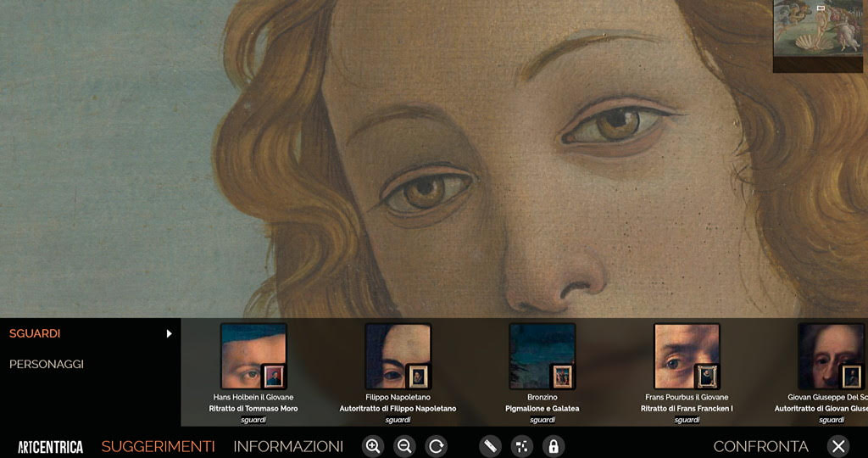The image size is (868, 458).
Task: Open the Suggerimenti tab
Action: [158, 446]
